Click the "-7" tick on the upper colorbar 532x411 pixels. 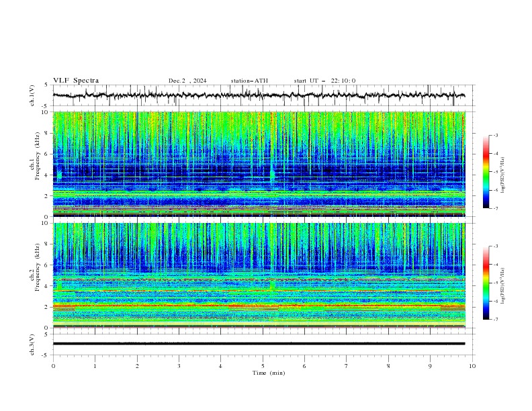[495, 208]
